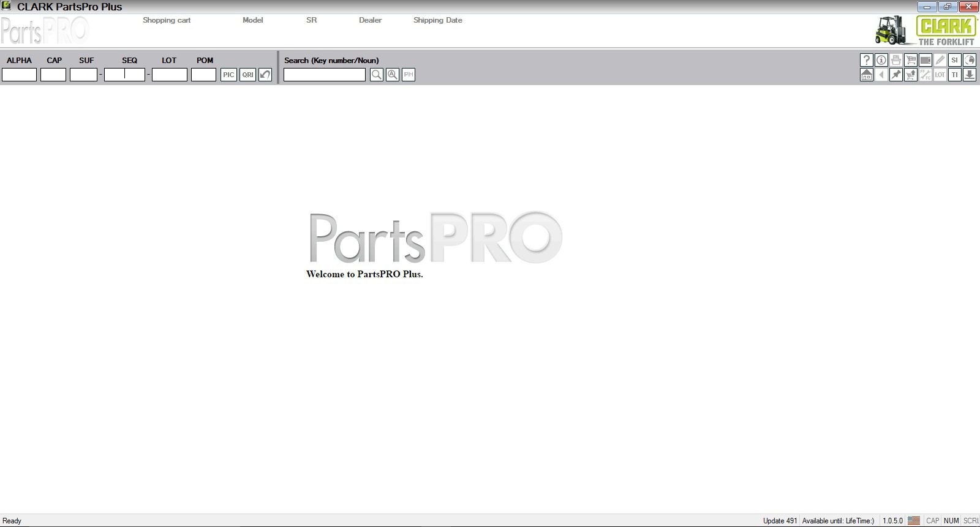Go to home via house icon

[x=866, y=75]
